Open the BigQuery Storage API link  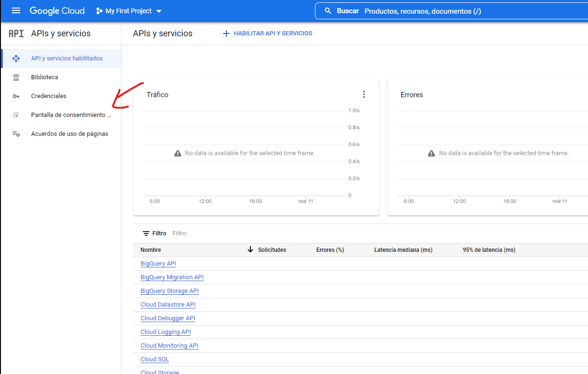pyautogui.click(x=170, y=291)
